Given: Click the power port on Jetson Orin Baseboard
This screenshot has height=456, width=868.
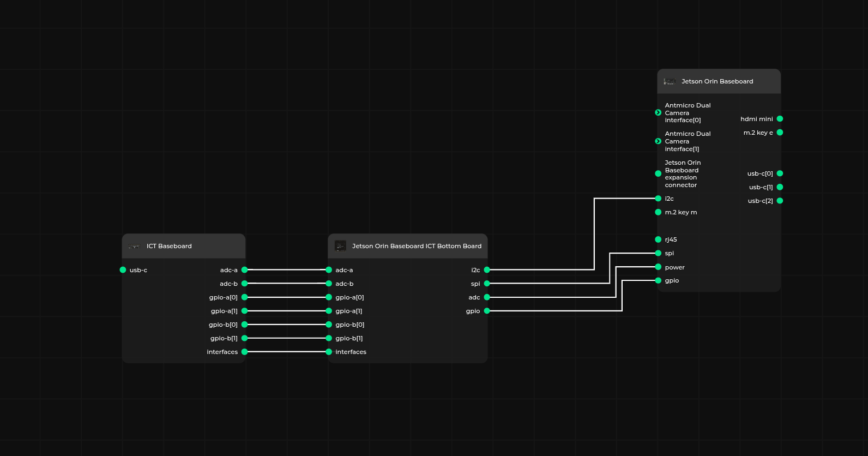Looking at the screenshot, I should pos(658,267).
